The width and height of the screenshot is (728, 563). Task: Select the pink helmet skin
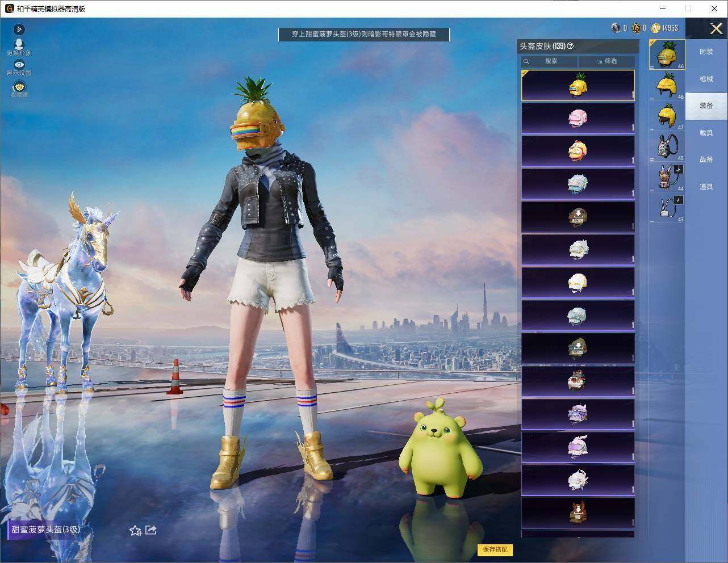[x=578, y=119]
